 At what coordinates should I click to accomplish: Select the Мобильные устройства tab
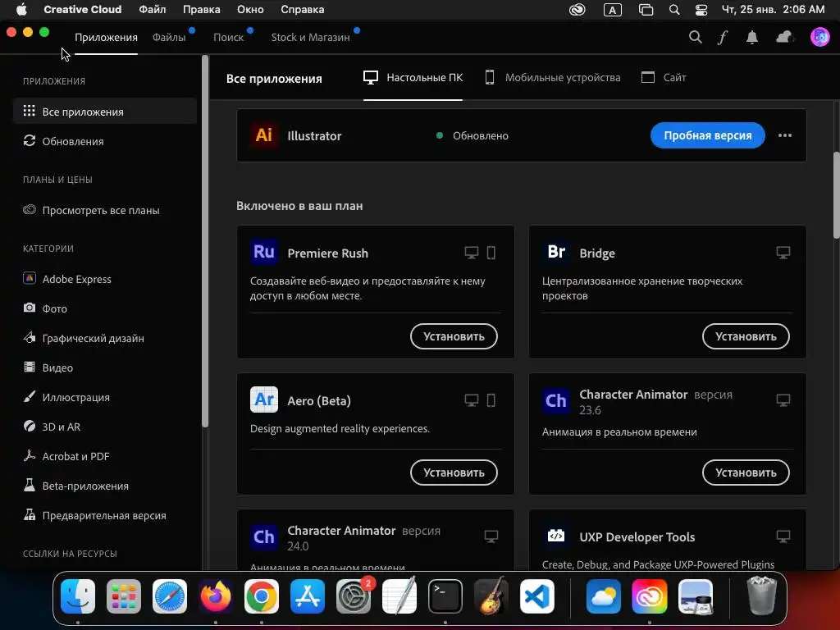[552, 78]
